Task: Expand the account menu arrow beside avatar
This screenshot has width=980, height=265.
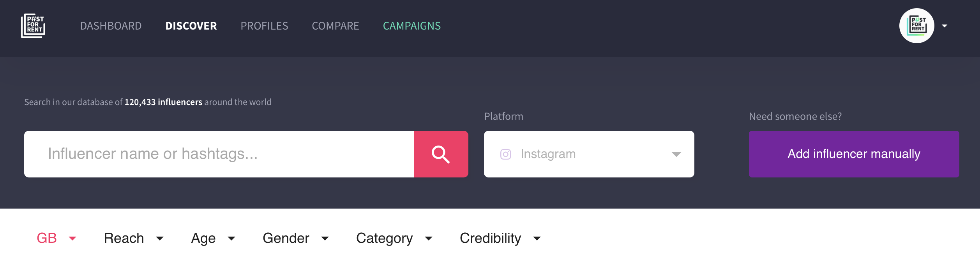Action: pos(945,26)
